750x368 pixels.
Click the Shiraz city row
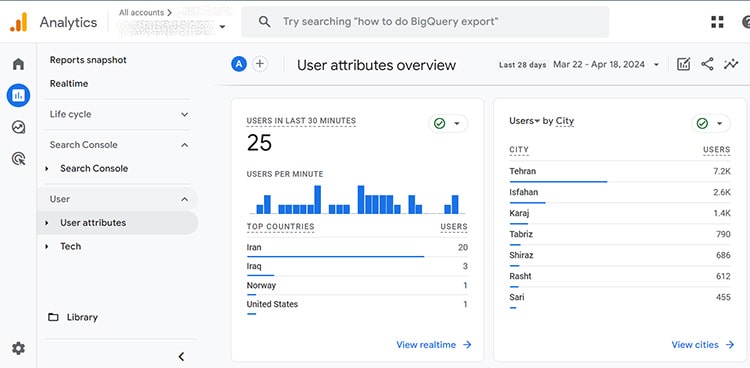[x=620, y=256]
